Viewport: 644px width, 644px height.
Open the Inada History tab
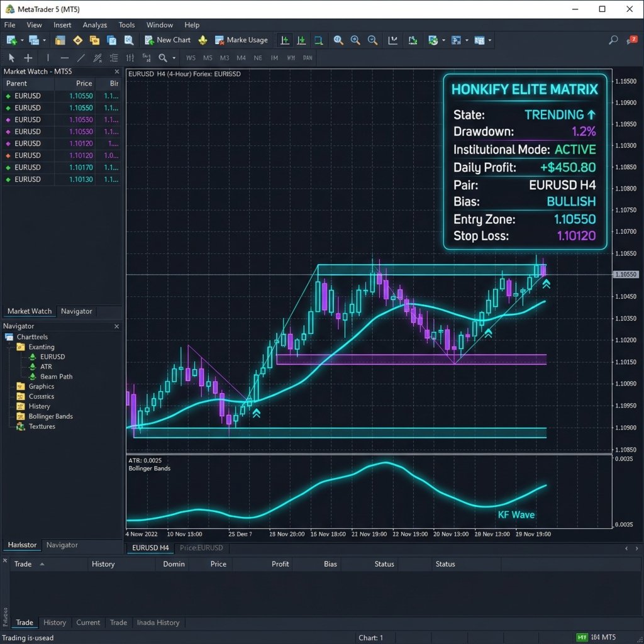(x=158, y=623)
